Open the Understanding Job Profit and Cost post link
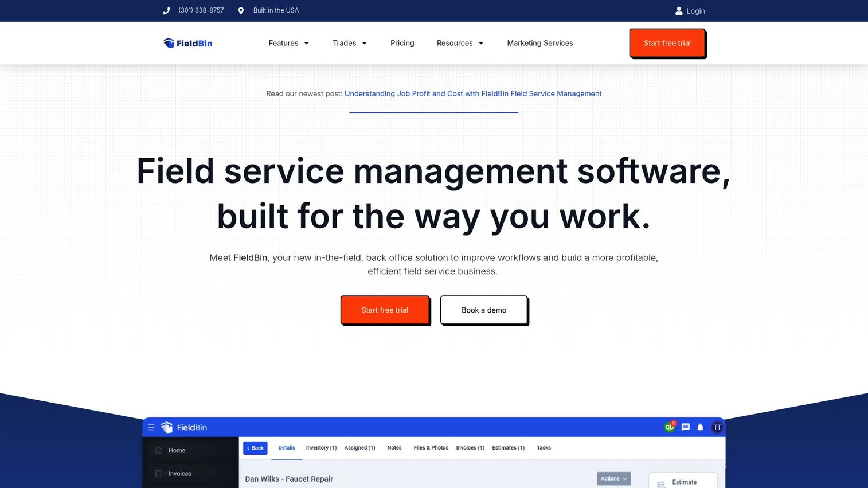 (473, 93)
